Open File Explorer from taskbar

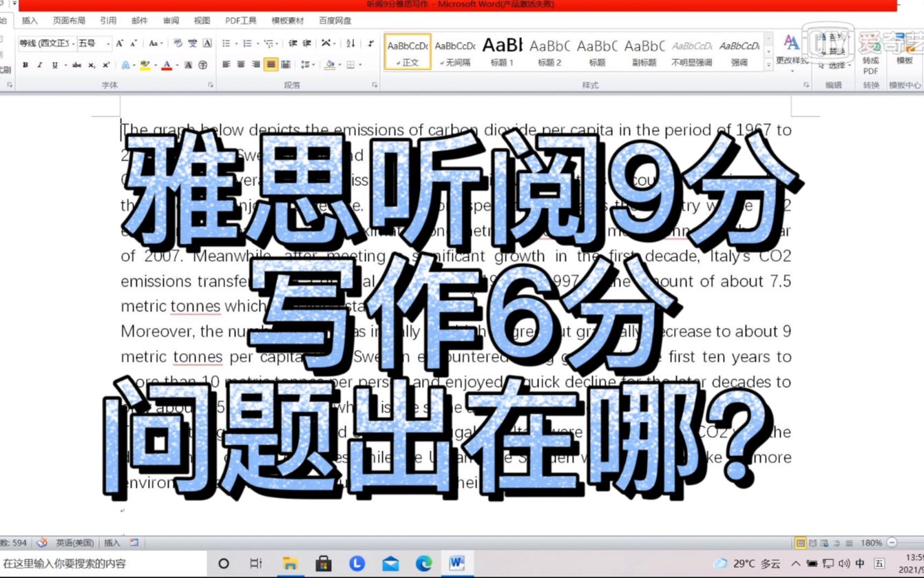pyautogui.click(x=289, y=564)
